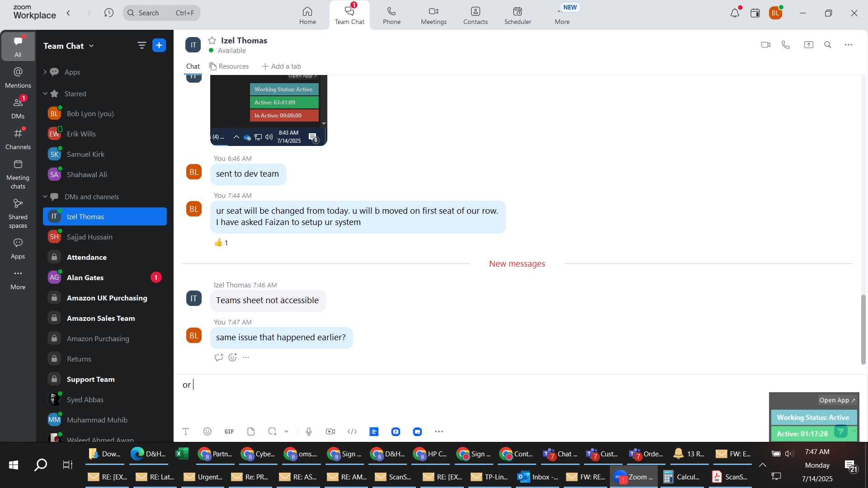Open more compose toolbar options
This screenshot has width=868, height=488.
pos(439,432)
